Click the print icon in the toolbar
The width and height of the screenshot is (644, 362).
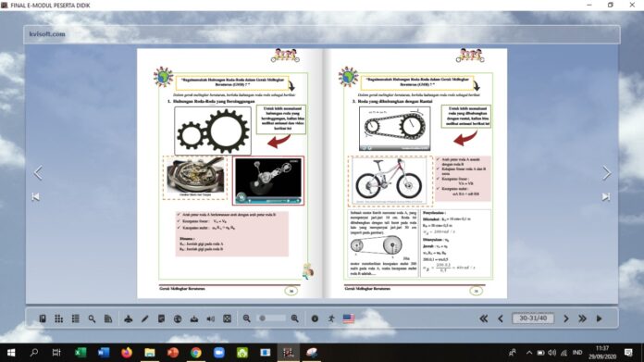pos(128,318)
